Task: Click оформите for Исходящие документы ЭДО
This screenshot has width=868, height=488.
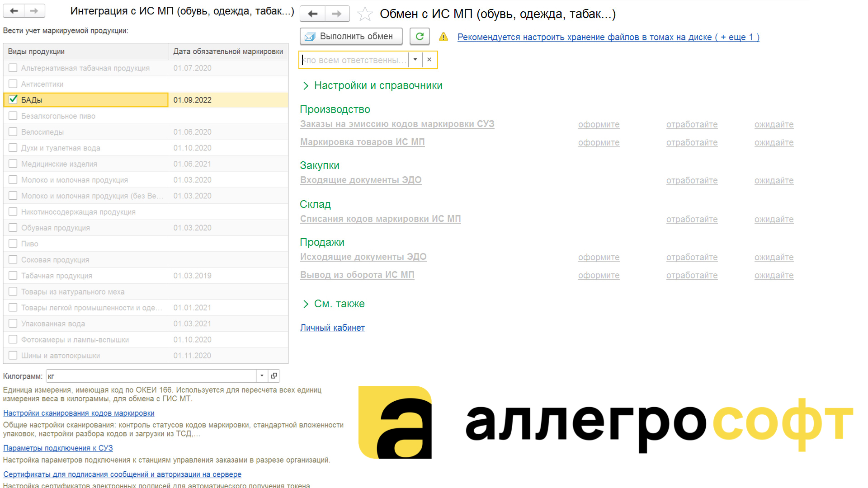Action: 599,257
